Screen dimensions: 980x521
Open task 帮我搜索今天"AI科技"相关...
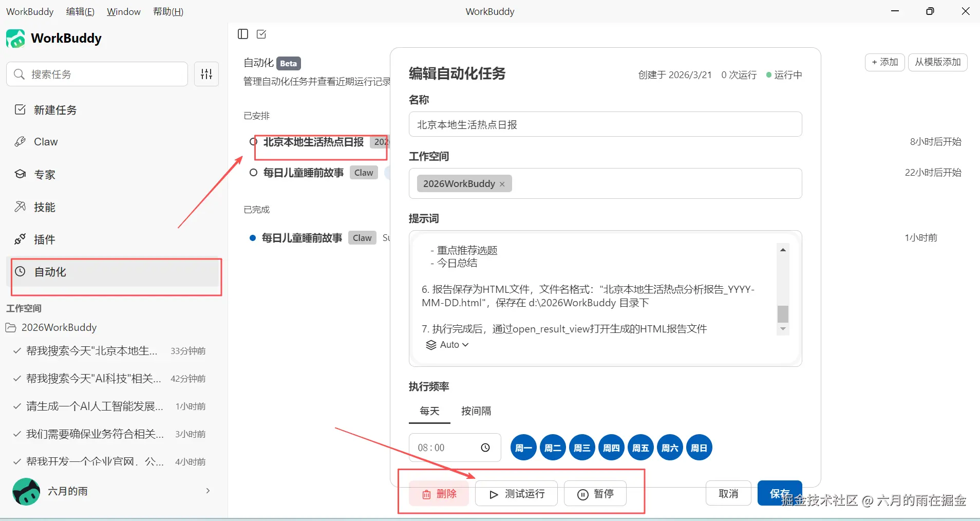pos(110,379)
